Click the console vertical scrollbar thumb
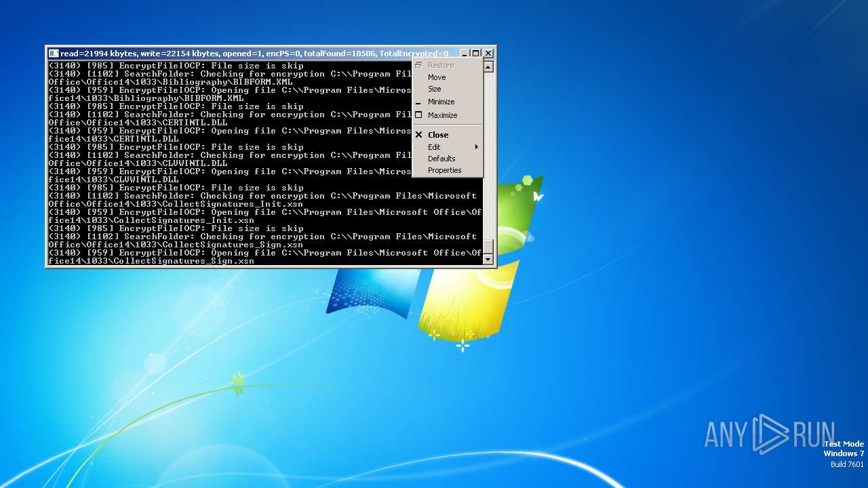The width and height of the screenshot is (868, 488). 488,246
